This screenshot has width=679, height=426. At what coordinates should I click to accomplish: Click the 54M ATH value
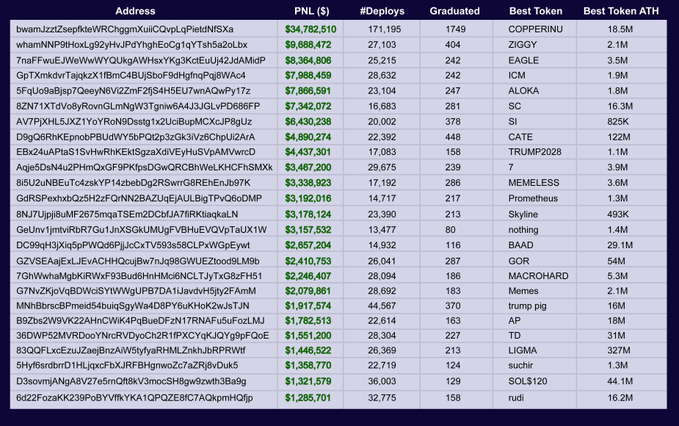pos(616,261)
